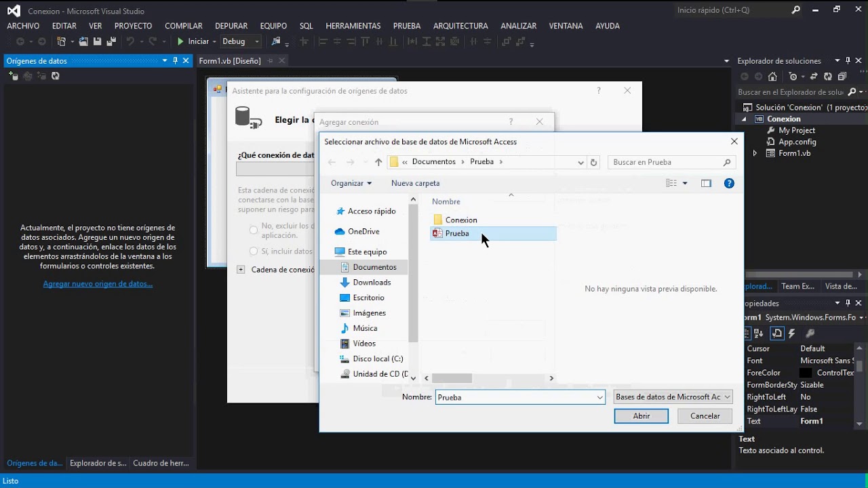Viewport: 868px width, 488px height.
Task: Open the HERRAMIENTAS menu
Action: 353,26
